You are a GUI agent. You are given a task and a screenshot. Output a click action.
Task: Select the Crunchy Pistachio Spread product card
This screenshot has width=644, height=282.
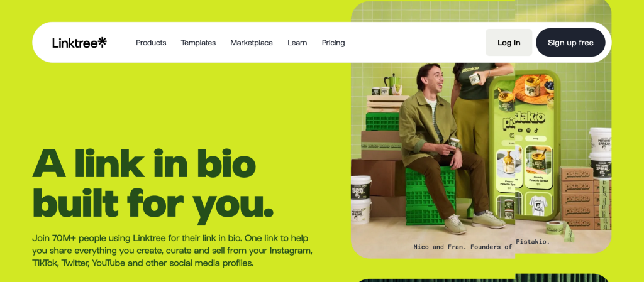538,167
